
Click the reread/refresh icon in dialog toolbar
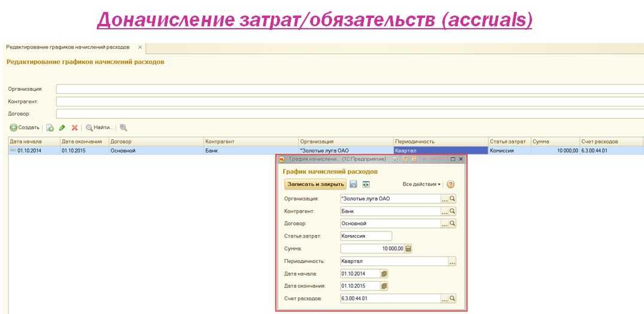point(366,184)
